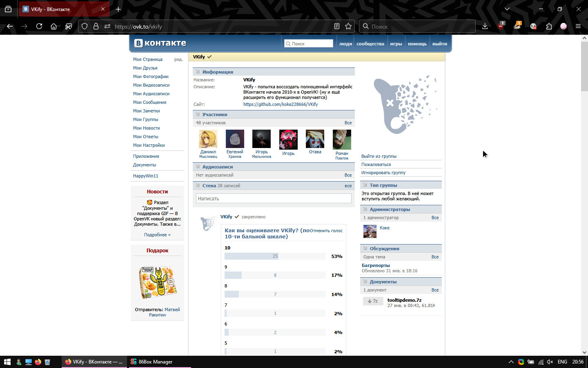Screen dimensions: 588x368
Task: Click Игнорировать группу
Action: point(383,173)
